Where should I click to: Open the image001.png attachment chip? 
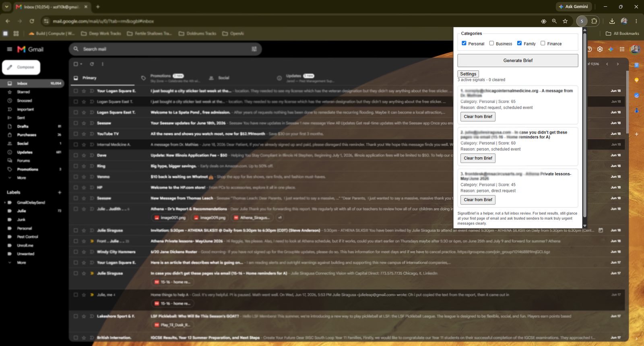tap(169, 218)
